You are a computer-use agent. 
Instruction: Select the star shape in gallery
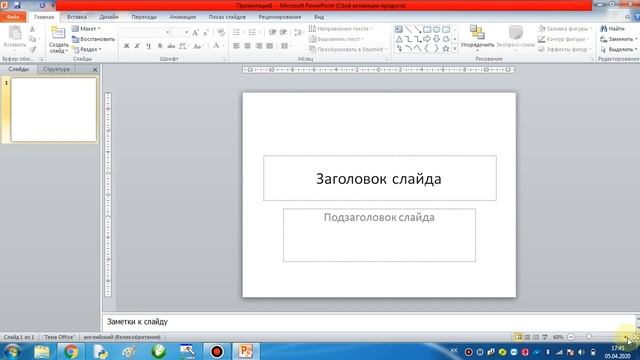click(446, 49)
